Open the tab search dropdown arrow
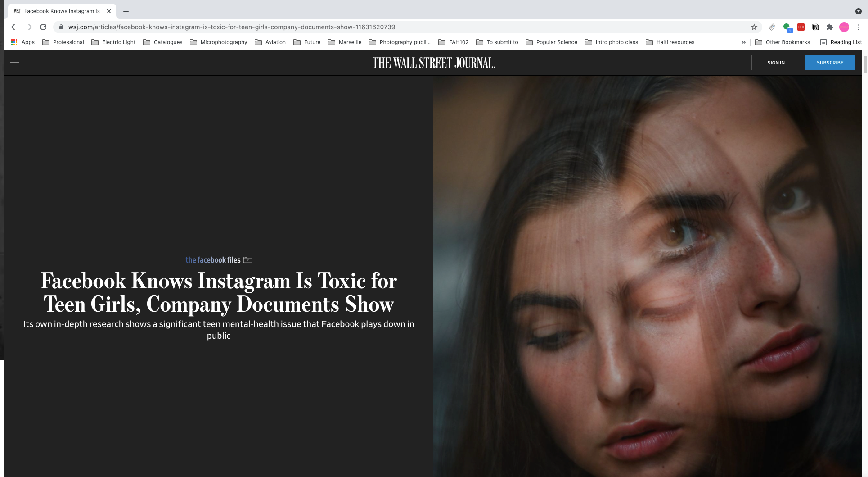The width and height of the screenshot is (868, 477). point(858,11)
